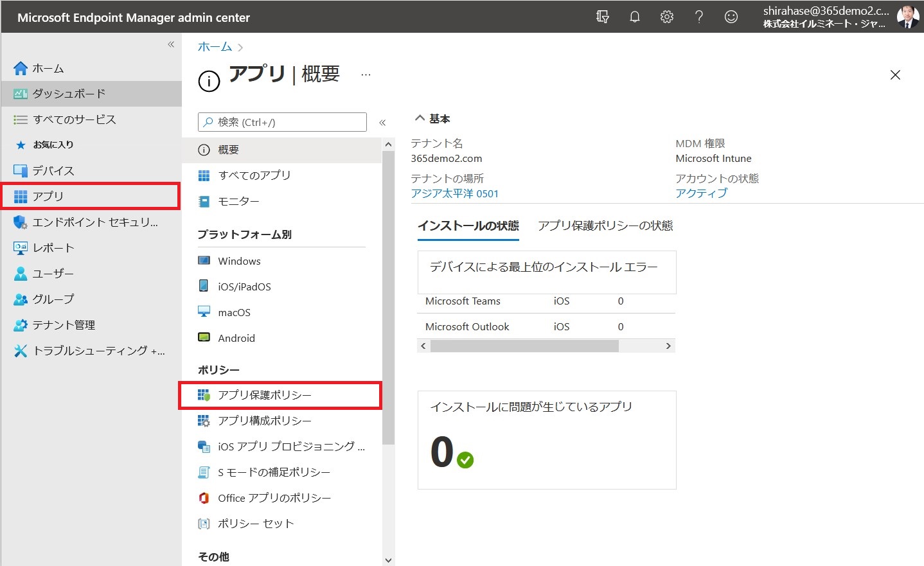924x566 pixels.
Task: Click the Microsoft Endpoint Manager admin center title
Action: click(134, 18)
